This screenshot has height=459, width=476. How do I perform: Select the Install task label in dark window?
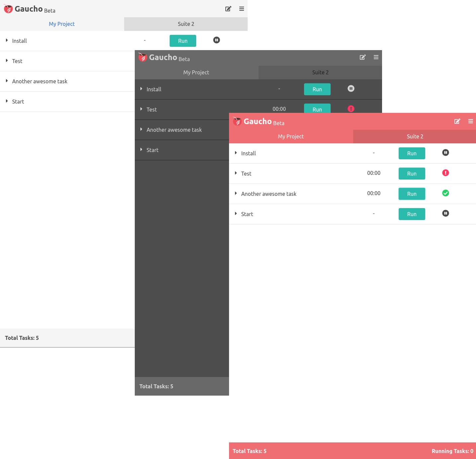point(154,89)
